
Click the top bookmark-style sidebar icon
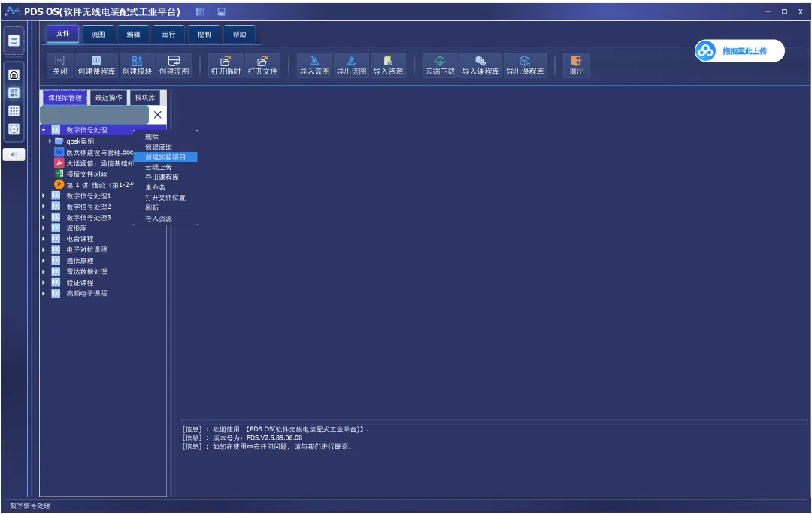[x=14, y=41]
